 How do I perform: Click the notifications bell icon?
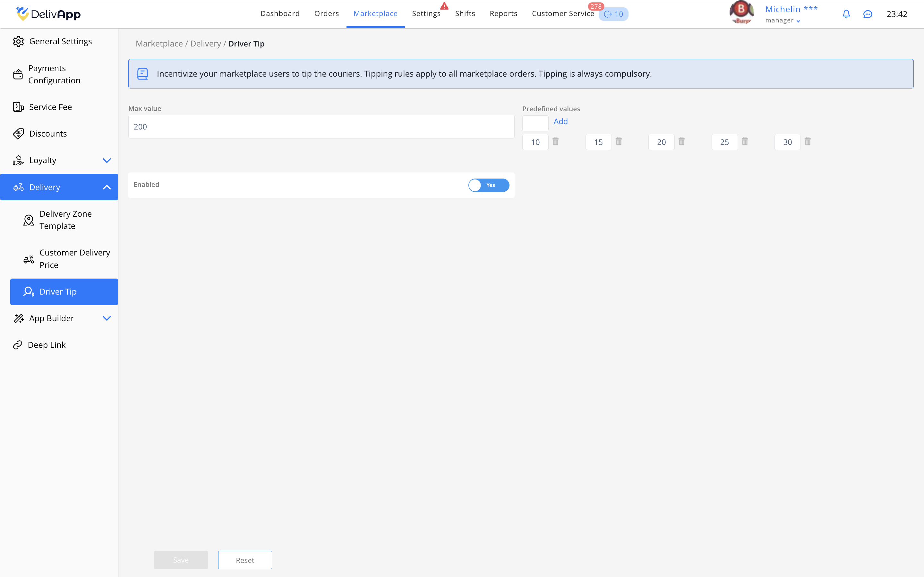tap(846, 14)
